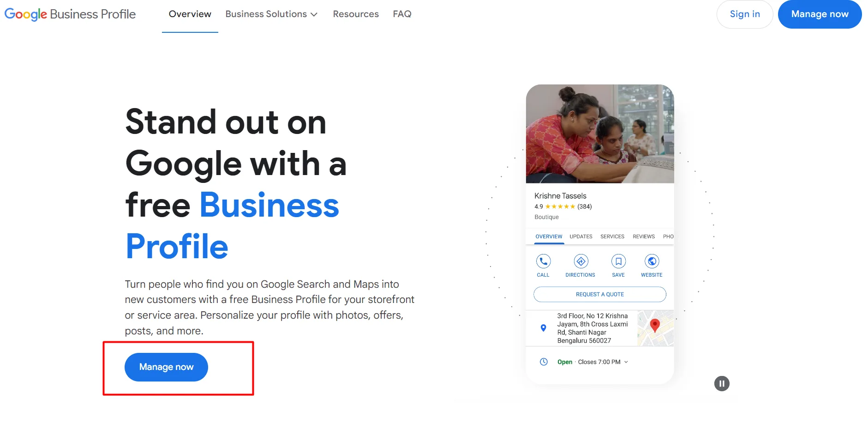Switch to the Updates tab in card

(x=581, y=236)
